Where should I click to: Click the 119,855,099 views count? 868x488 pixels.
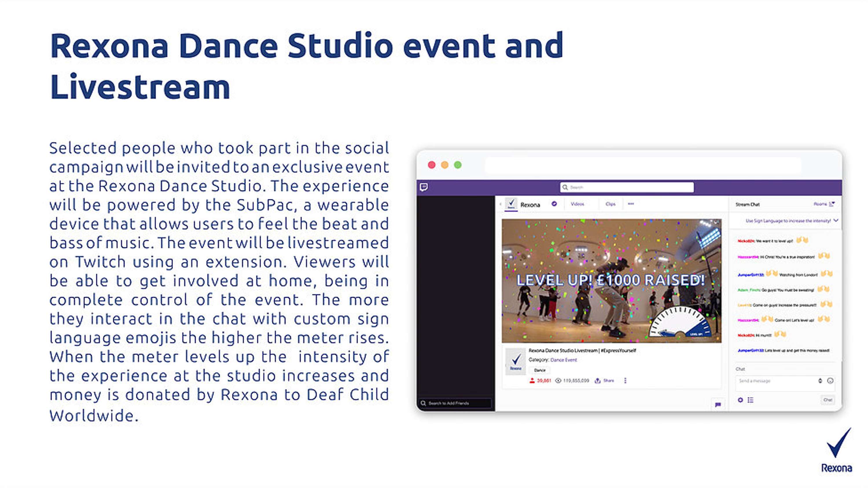pos(576,380)
